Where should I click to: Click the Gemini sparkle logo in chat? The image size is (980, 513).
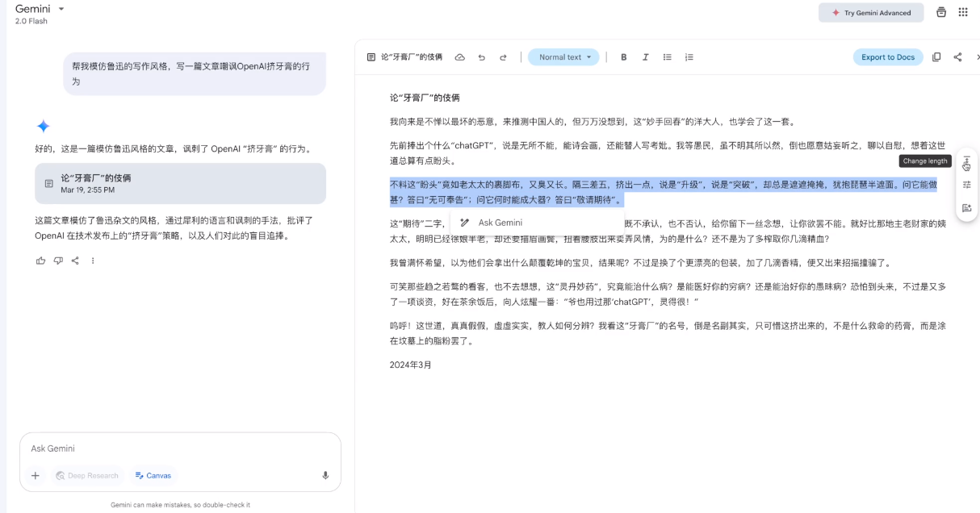point(43,126)
